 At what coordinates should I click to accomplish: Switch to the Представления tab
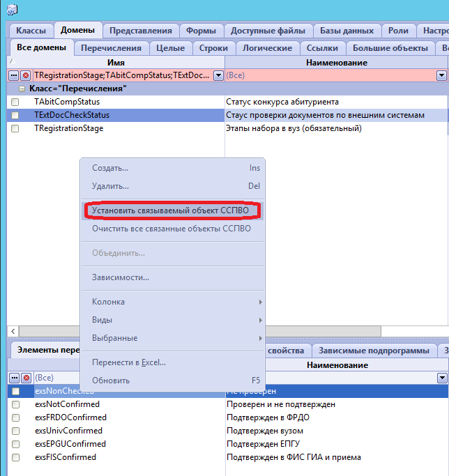141,31
